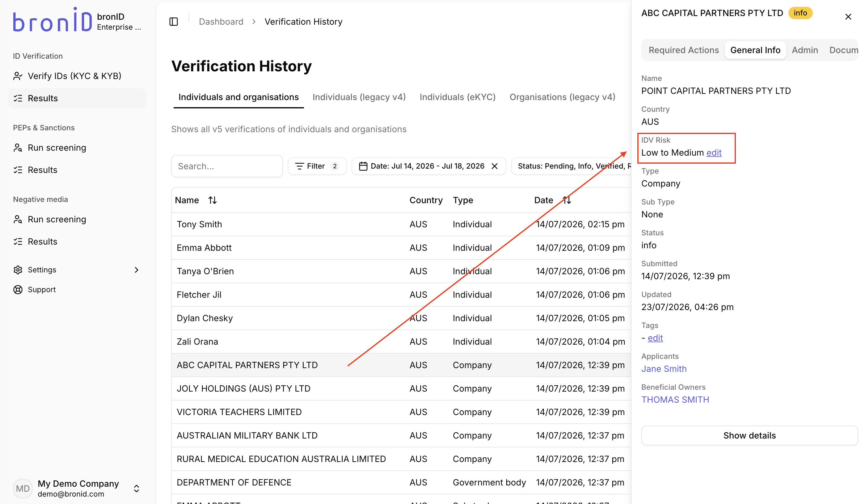Switch to Individuals and organisations tab
865x504 pixels.
(238, 97)
